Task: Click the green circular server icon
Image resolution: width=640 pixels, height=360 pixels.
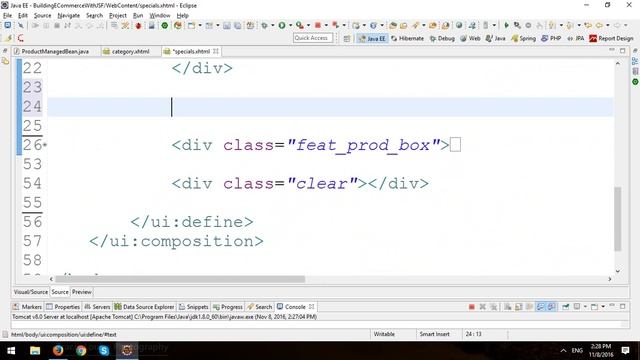Action: [x=164, y=25]
